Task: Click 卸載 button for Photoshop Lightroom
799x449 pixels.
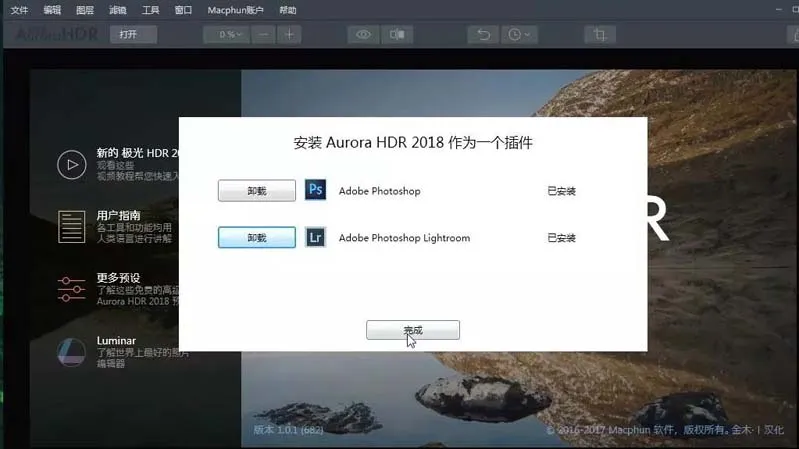Action: pos(257,237)
